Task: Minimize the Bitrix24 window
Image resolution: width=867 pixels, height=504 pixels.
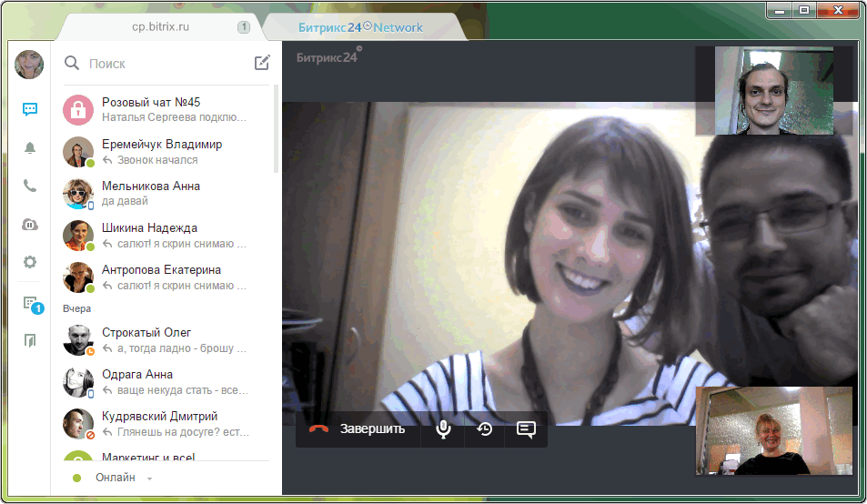Action: click(780, 11)
